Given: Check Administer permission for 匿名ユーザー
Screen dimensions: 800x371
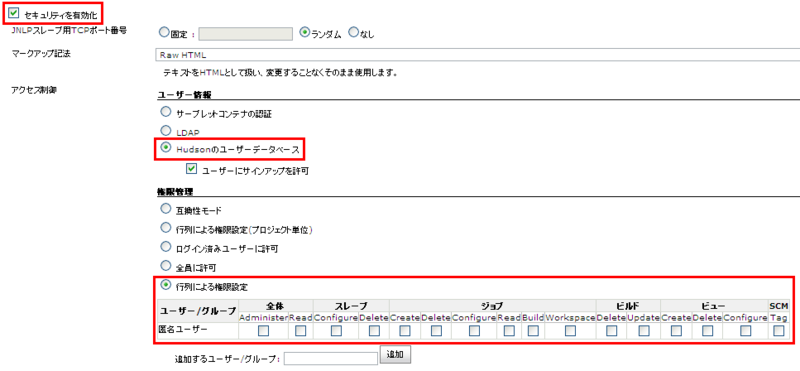Looking at the screenshot, I should (x=263, y=331).
